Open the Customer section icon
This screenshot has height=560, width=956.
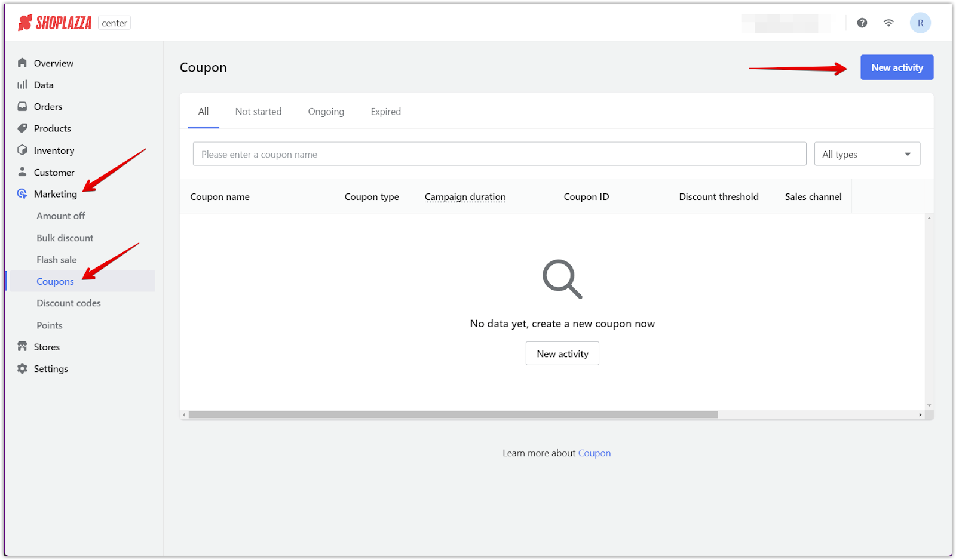click(x=22, y=172)
